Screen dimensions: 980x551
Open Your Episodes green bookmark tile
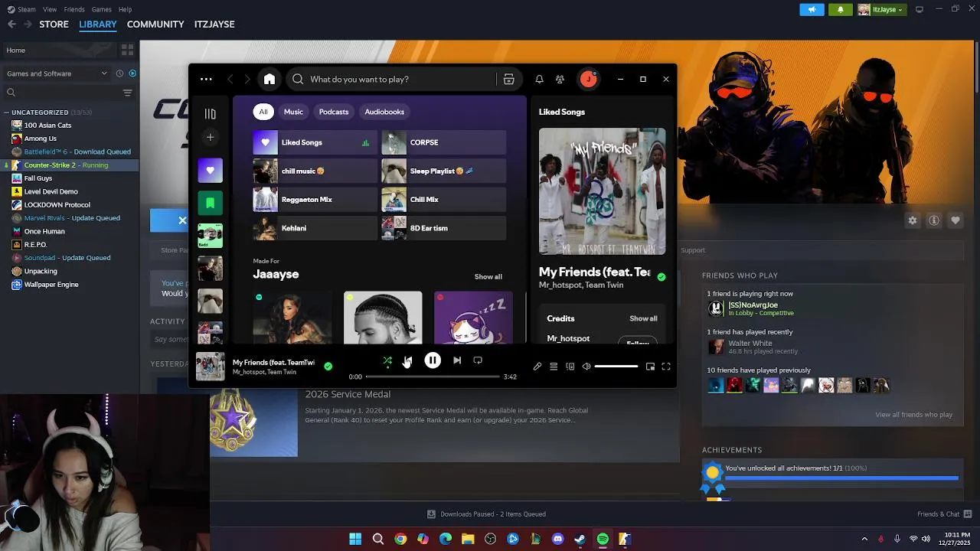tap(210, 203)
